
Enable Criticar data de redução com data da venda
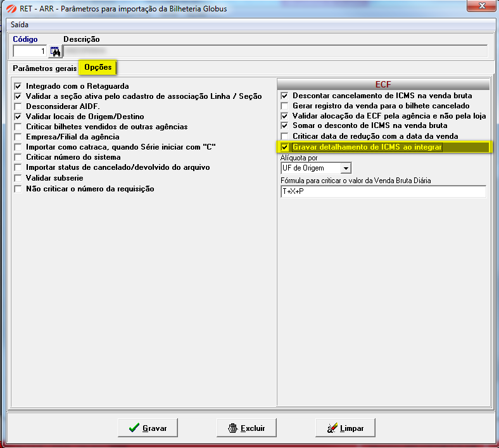pos(284,137)
